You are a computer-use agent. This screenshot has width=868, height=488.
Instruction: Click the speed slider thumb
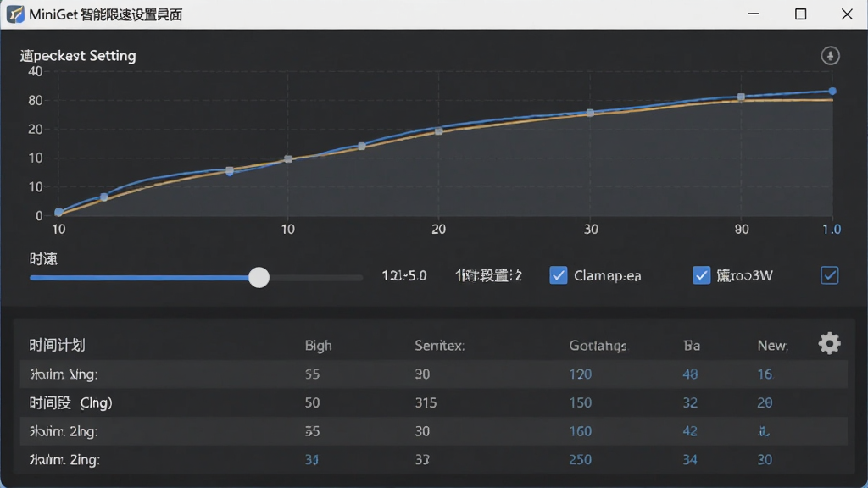click(x=259, y=277)
